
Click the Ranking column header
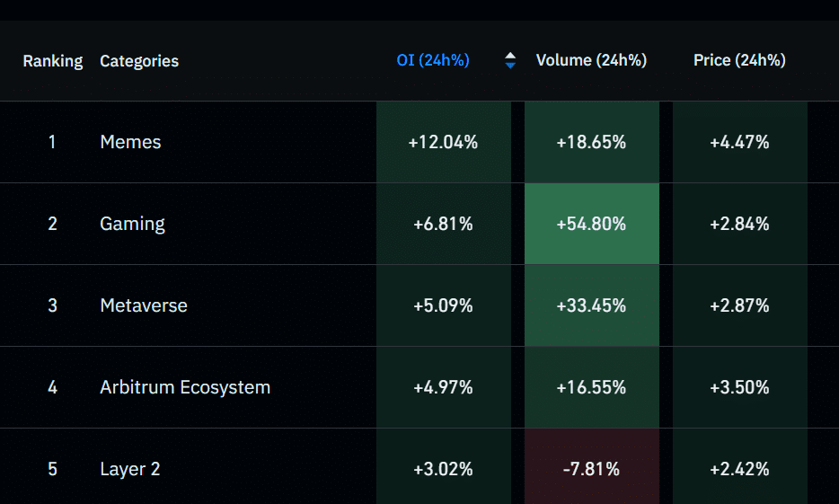click(x=52, y=61)
